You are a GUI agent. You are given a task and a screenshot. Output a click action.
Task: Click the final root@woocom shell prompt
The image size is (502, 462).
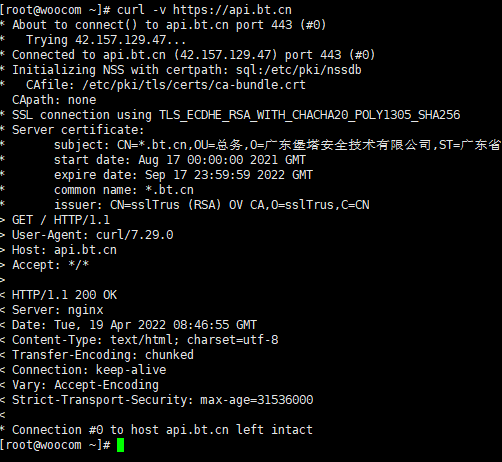pyautogui.click(x=55, y=445)
